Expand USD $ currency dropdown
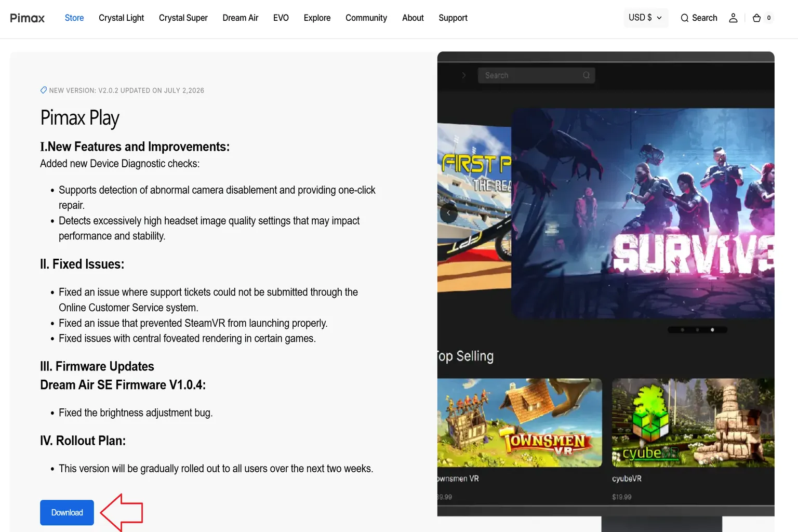The image size is (798, 532). point(646,18)
